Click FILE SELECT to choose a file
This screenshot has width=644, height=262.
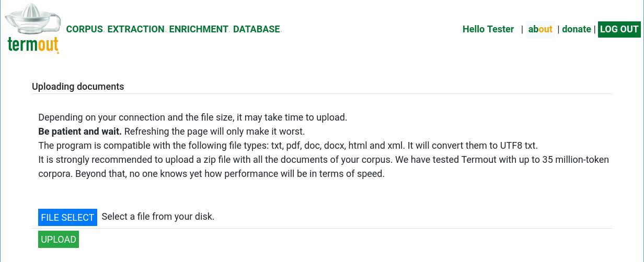67,218
